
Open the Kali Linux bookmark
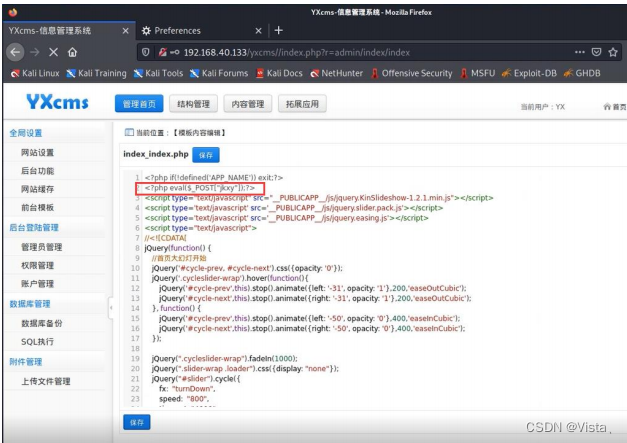pos(35,73)
